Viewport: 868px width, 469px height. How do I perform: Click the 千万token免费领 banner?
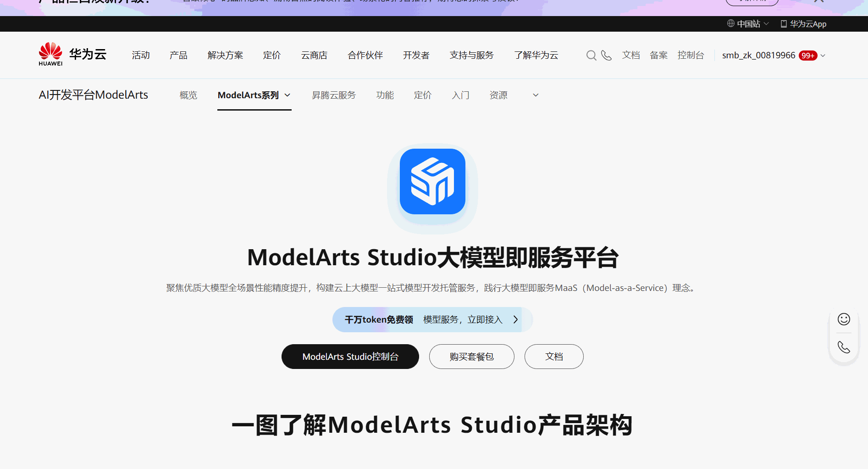[x=432, y=319]
